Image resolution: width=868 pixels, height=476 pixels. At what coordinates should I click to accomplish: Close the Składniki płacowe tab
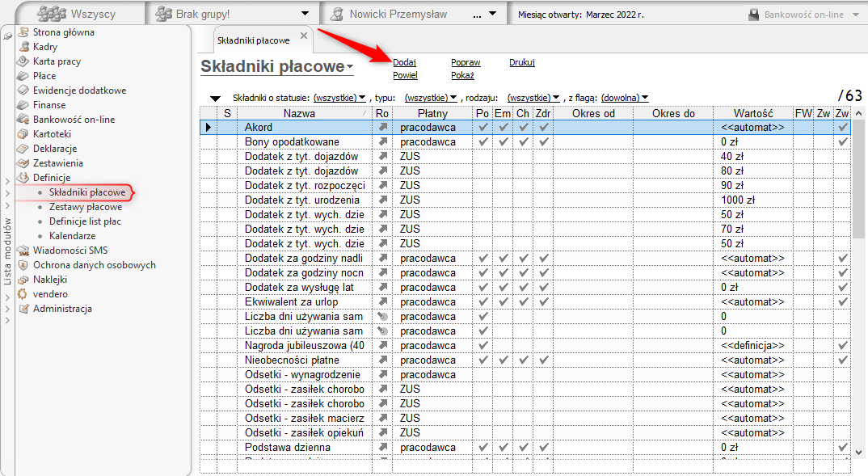[303, 36]
